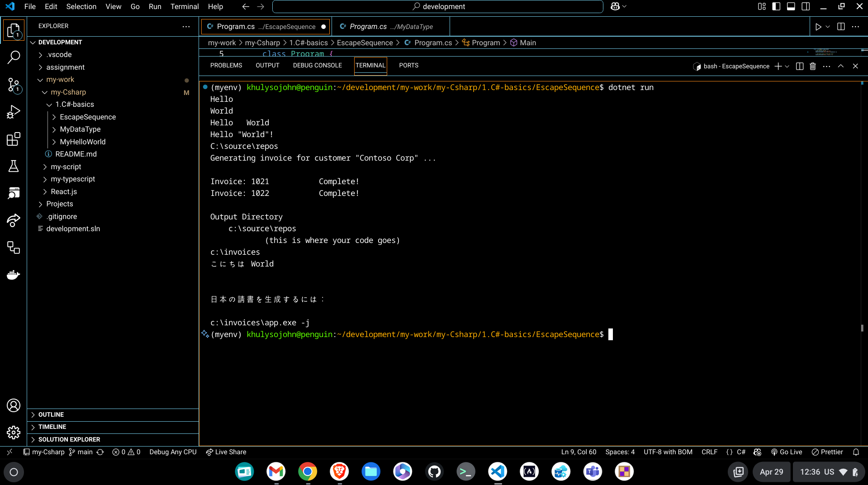Viewport: 868px width, 485px height.
Task: Go back with the navigation arrow
Action: click(246, 6)
